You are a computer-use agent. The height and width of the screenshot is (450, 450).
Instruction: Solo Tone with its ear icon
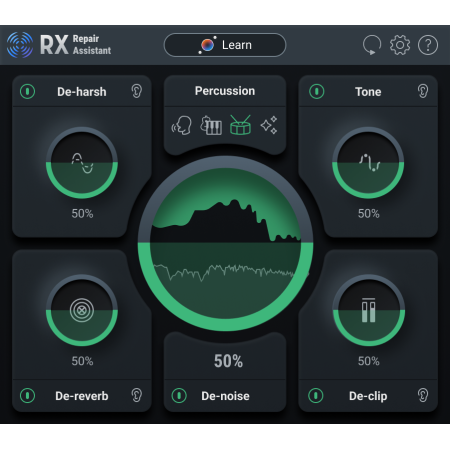click(x=423, y=91)
